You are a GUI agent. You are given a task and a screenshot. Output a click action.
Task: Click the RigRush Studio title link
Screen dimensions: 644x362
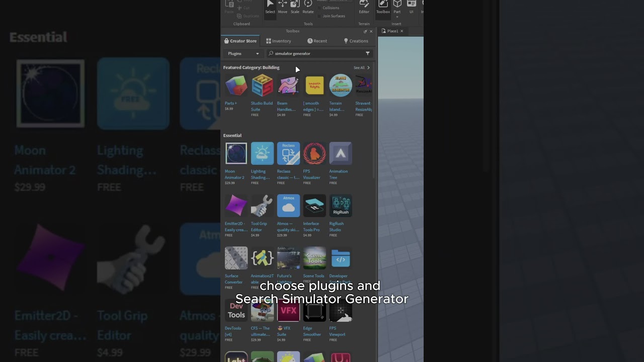click(337, 227)
